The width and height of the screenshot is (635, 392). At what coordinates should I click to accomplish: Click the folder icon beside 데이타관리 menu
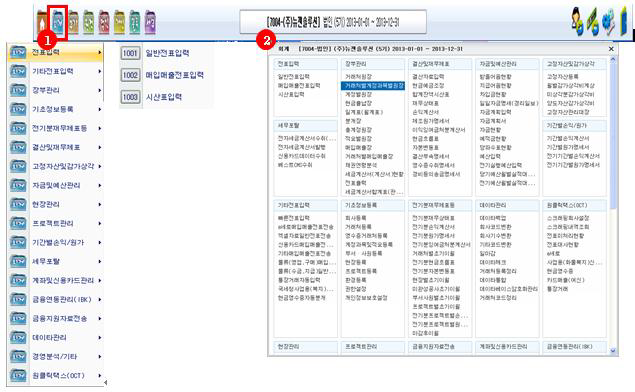tap(18, 338)
